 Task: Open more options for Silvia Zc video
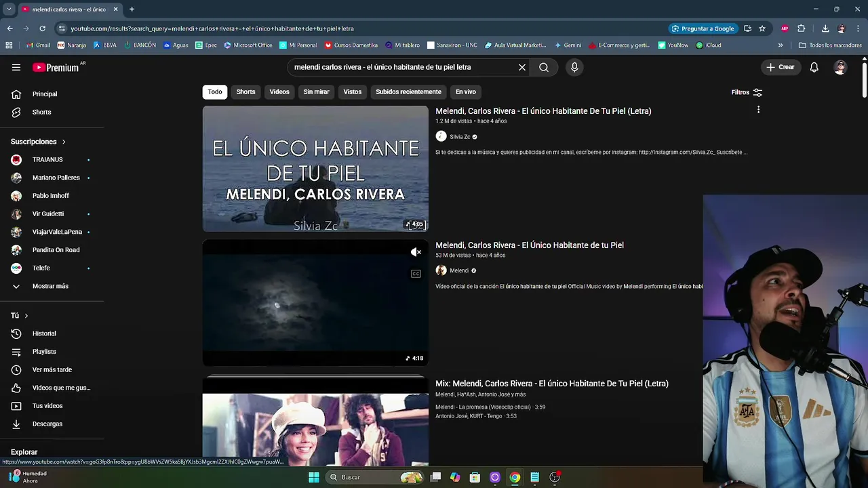pyautogui.click(x=758, y=110)
